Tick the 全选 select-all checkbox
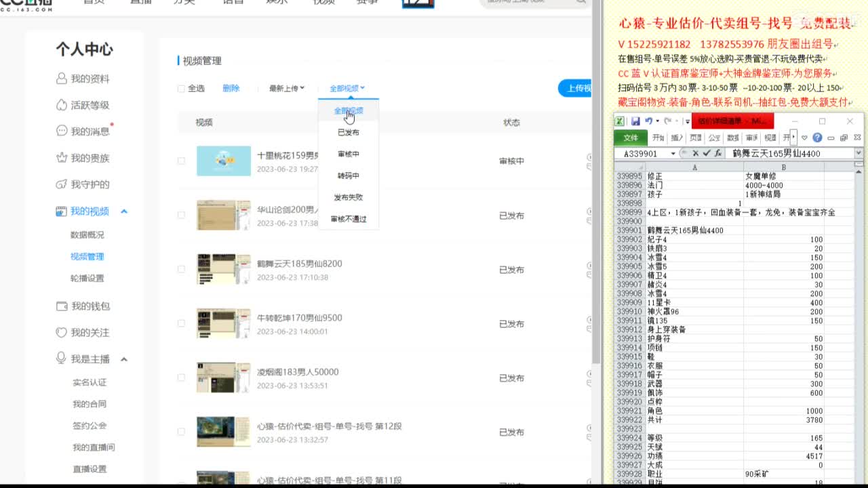868x488 pixels. tap(181, 89)
